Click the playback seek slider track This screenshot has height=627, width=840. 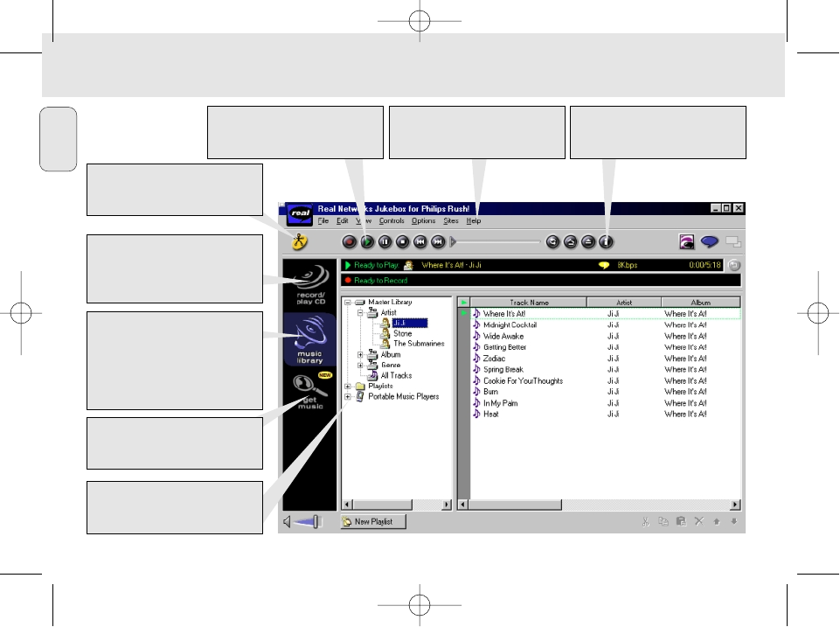tap(498, 242)
